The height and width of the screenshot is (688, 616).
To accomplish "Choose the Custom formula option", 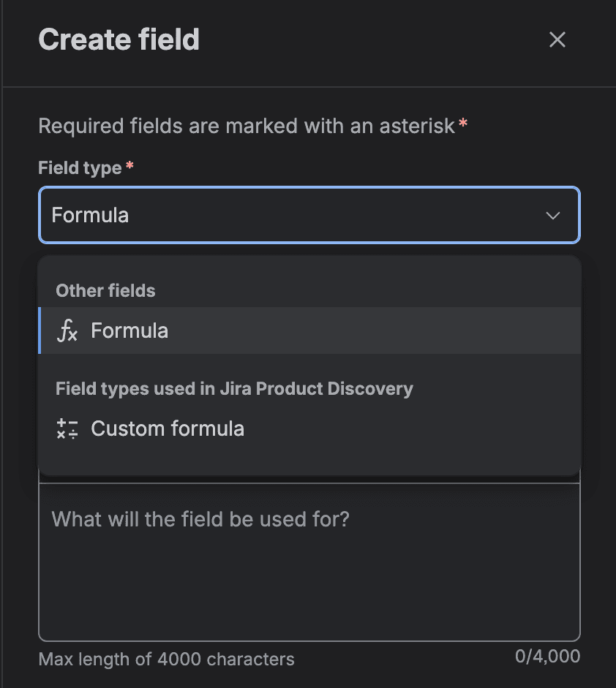I will pos(309,428).
